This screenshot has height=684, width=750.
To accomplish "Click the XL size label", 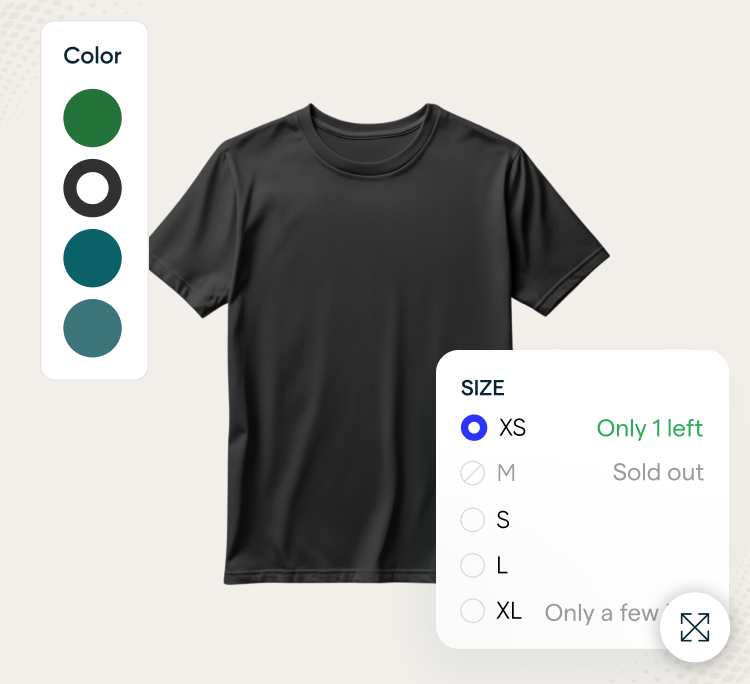I will (509, 611).
